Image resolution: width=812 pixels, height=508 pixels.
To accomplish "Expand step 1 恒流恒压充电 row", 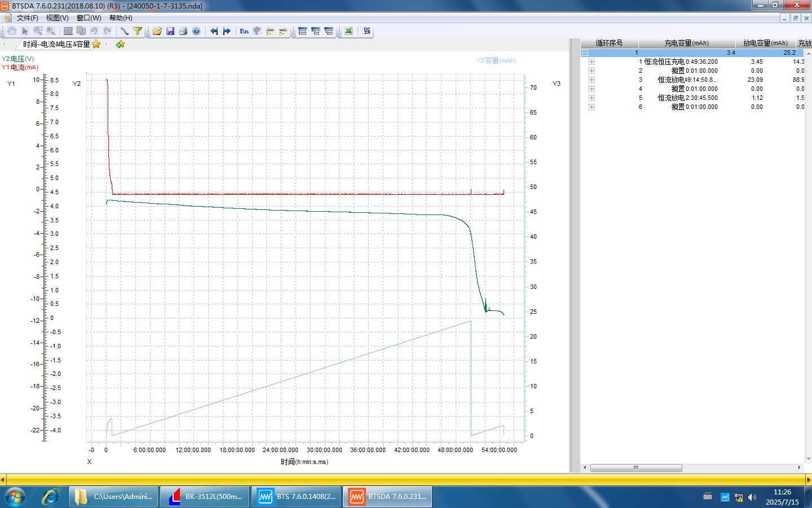I will pyautogui.click(x=592, y=62).
